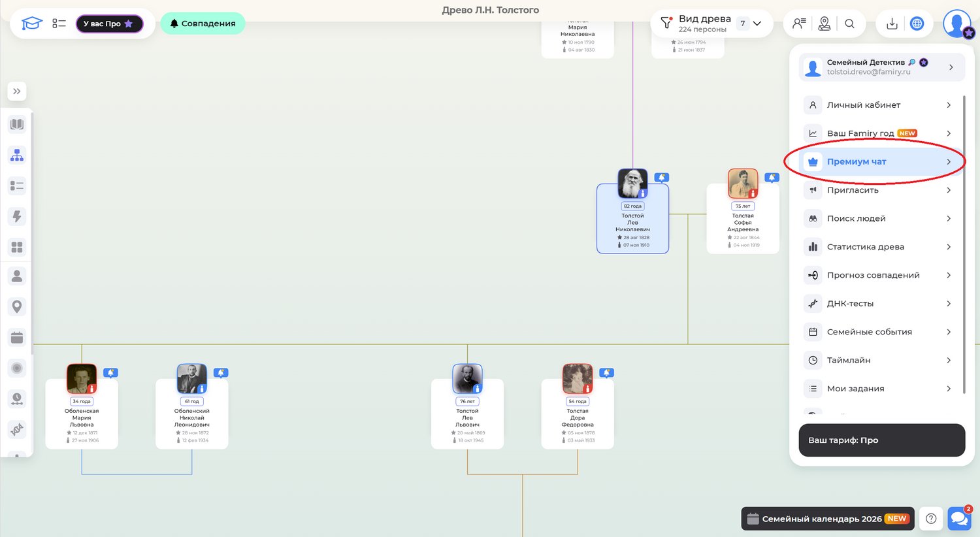The image size is (980, 537).
Task: Open the tree download icon
Action: click(892, 24)
